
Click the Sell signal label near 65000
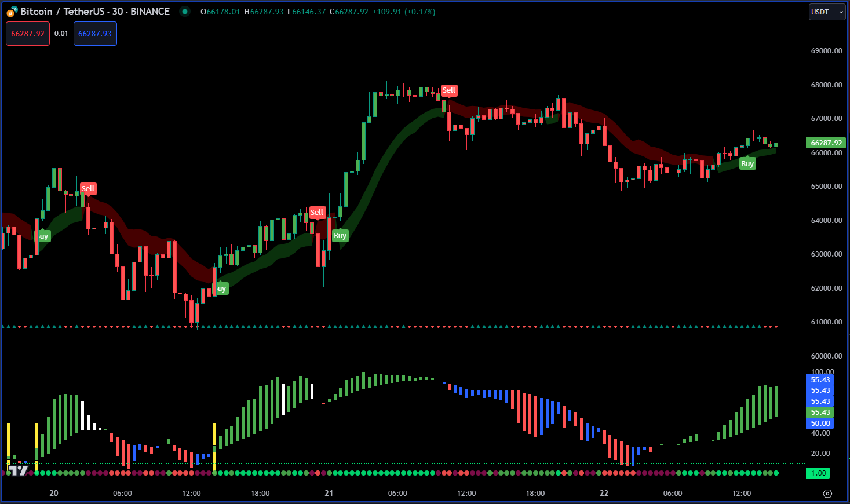tap(88, 189)
